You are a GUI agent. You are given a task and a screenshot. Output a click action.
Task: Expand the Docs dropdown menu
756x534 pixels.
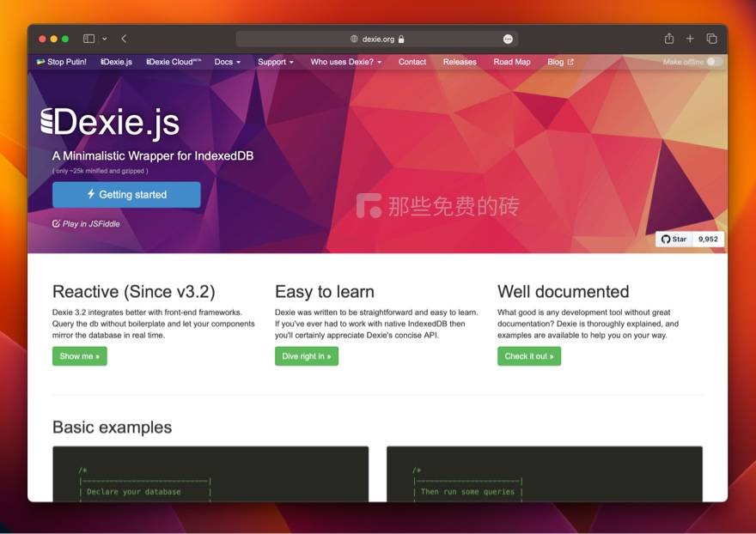[x=228, y=62]
